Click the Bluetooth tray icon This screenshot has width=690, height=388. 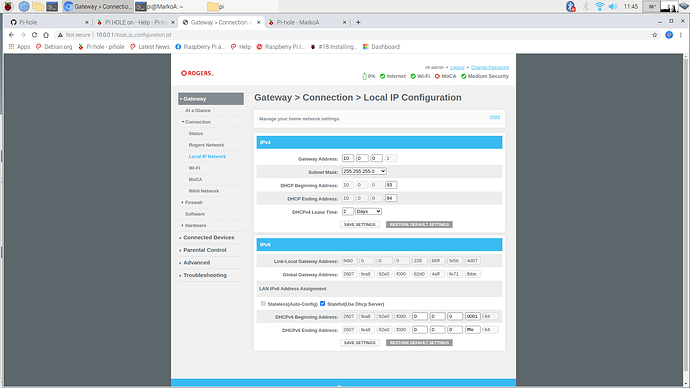[571, 7]
